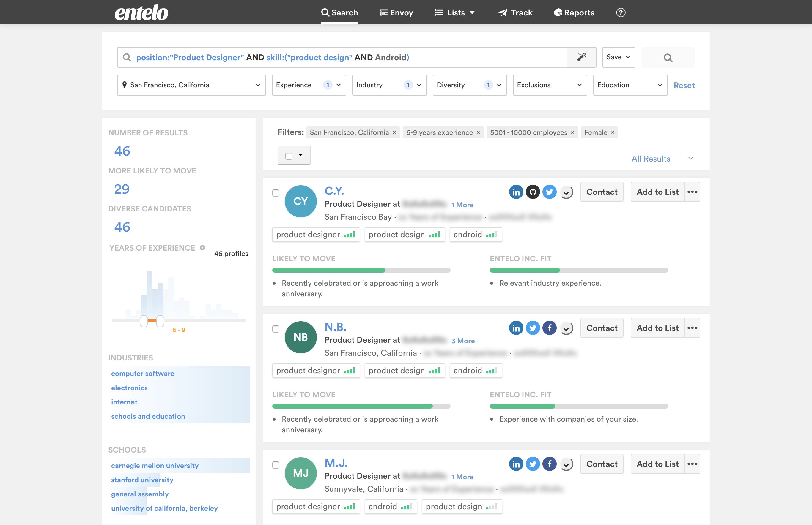Click the magic wand icon in search bar
The width and height of the screenshot is (812, 525).
(581, 57)
